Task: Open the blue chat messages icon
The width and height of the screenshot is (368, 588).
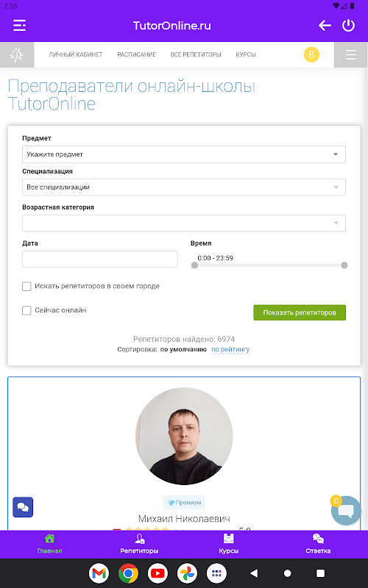Action: point(23,507)
